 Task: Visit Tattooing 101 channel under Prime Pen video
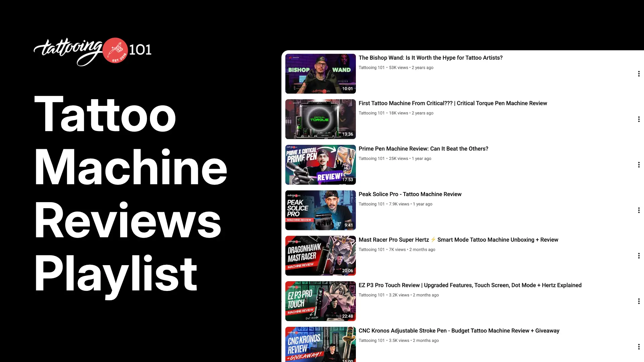372,159
